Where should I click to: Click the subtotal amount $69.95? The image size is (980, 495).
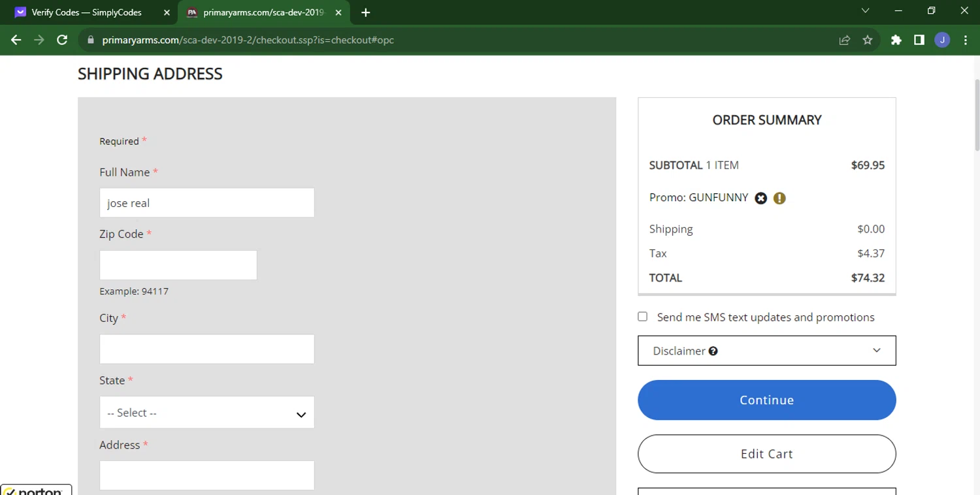(x=868, y=165)
